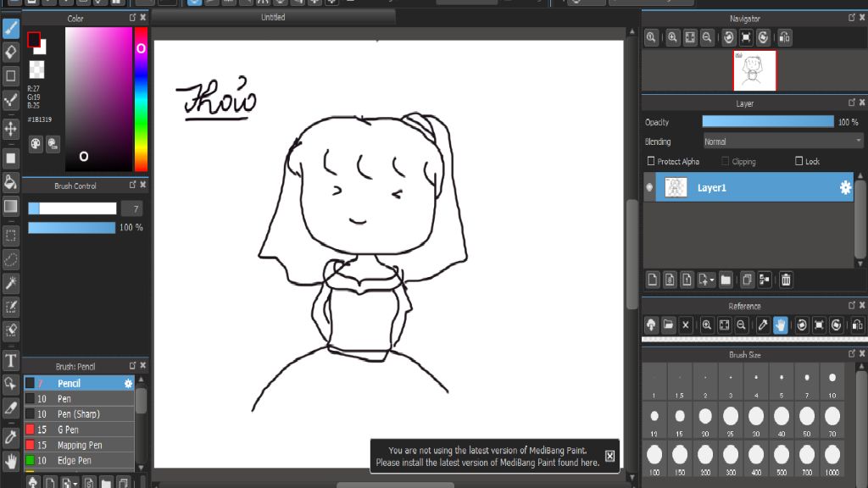868x488 pixels.
Task: Select the Mapping Pen brush
Action: pyautogui.click(x=79, y=446)
